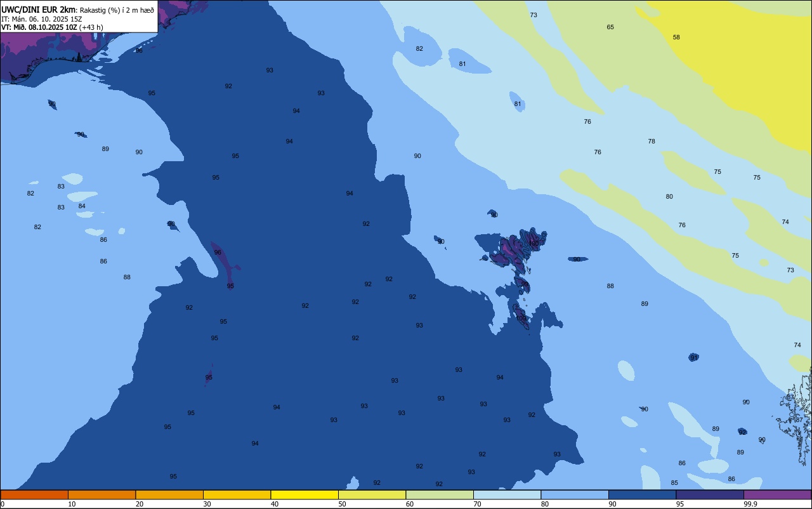Click the 'UWC/DINI EUR 2km' title text

point(39,10)
